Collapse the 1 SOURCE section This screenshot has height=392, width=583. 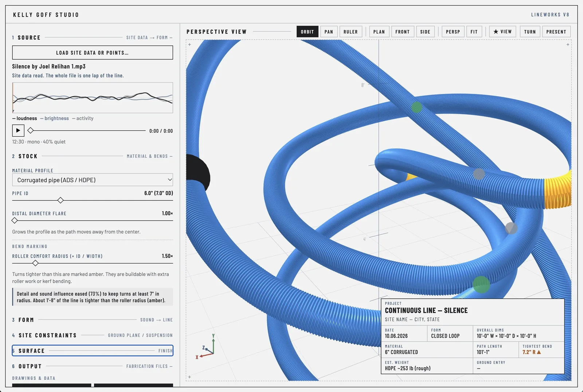point(93,38)
